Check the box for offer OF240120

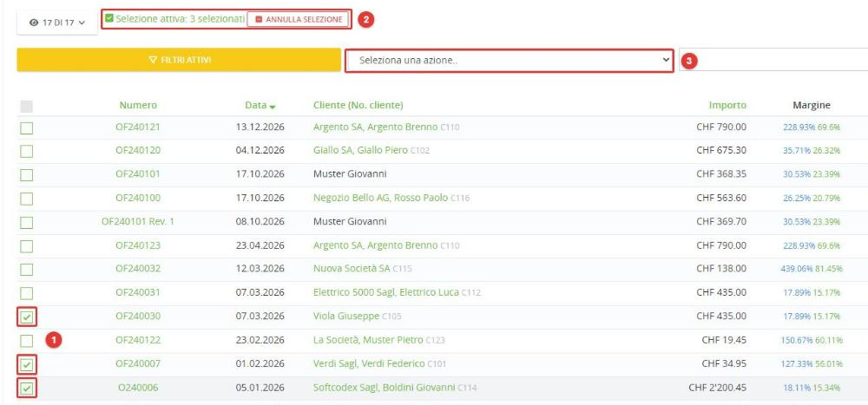click(x=26, y=151)
